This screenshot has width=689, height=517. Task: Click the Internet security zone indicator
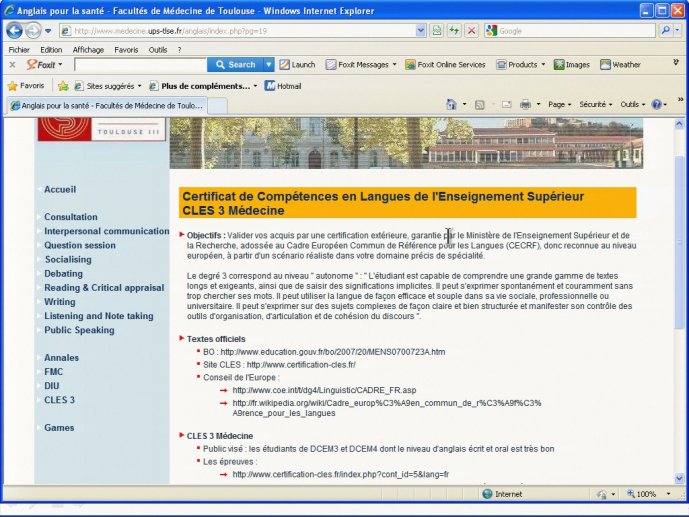502,494
